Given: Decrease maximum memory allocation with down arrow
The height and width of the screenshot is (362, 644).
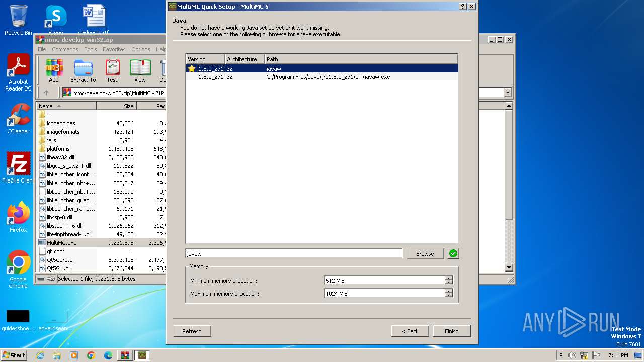Looking at the screenshot, I should pyautogui.click(x=449, y=296).
